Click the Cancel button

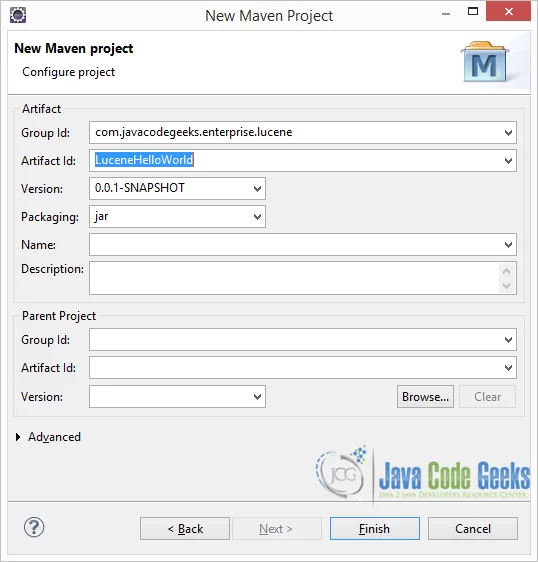(473, 529)
